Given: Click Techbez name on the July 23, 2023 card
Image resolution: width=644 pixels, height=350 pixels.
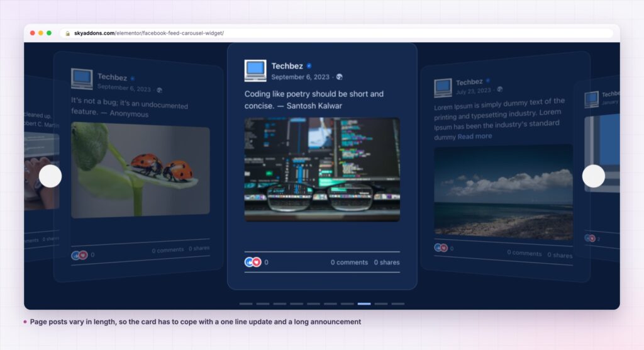Looking at the screenshot, I should click(469, 82).
